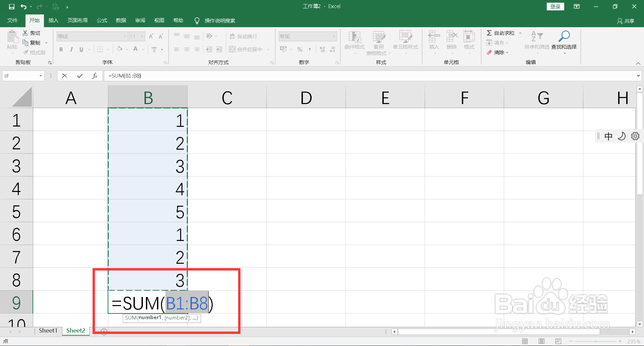Open Clear (清除) dropdown arrow

pos(507,52)
